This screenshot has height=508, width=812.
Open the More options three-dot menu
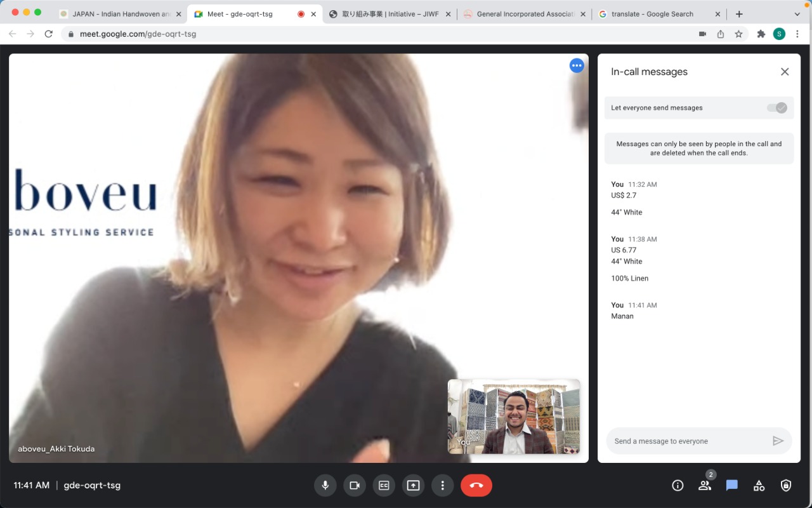[x=442, y=485]
